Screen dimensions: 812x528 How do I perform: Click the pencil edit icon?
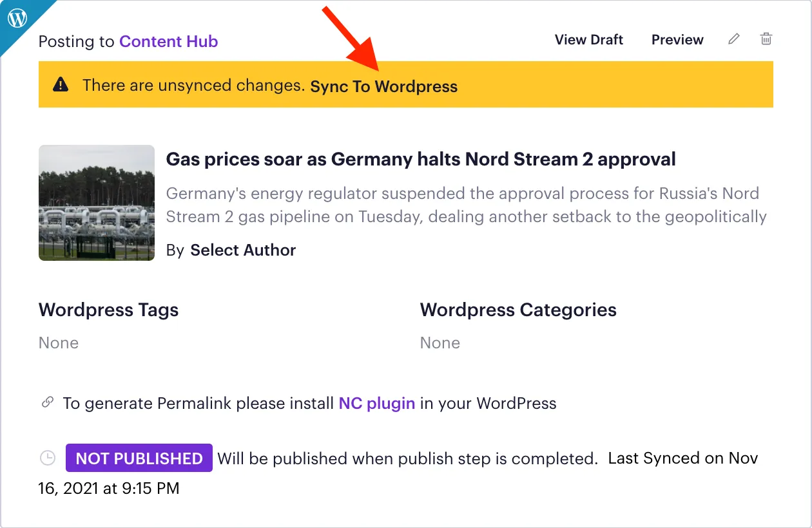point(733,39)
